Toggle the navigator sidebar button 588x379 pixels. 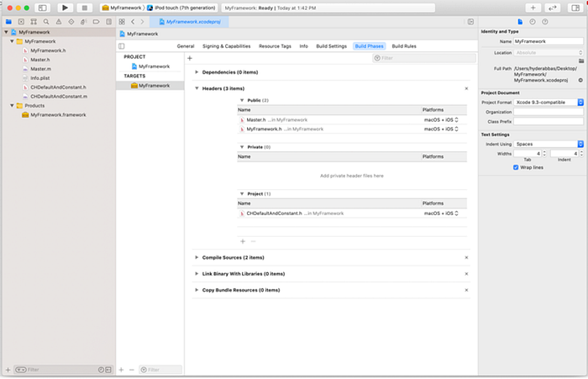pyautogui.click(x=42, y=8)
